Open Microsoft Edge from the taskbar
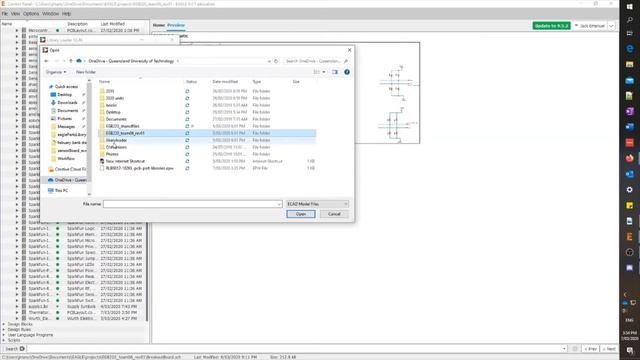640x360 pixels. 629,49
